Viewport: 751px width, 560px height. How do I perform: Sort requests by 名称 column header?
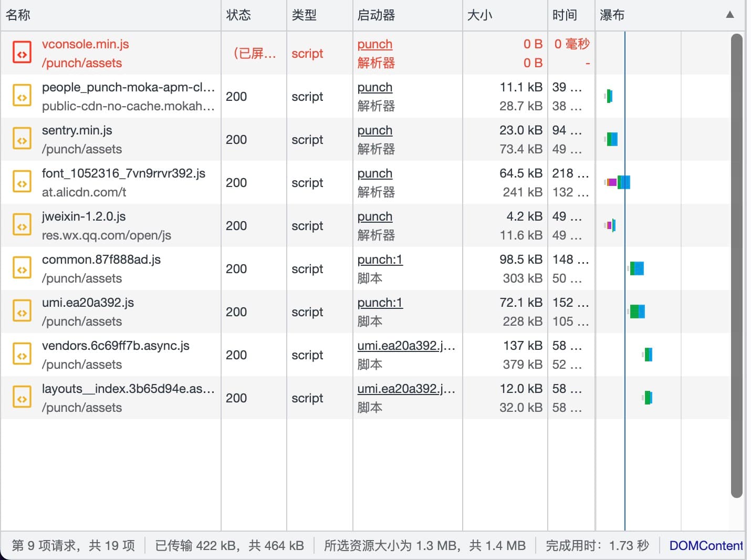18,15
